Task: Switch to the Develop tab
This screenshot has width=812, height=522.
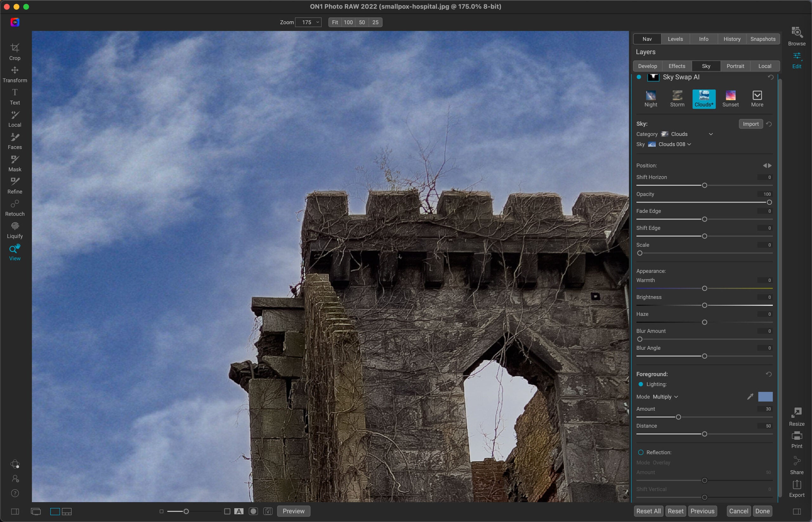Action: point(648,66)
